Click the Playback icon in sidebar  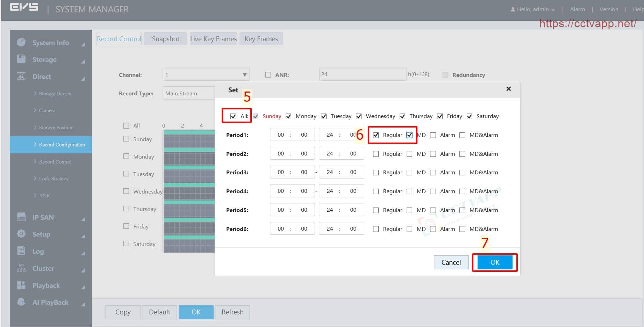21,285
